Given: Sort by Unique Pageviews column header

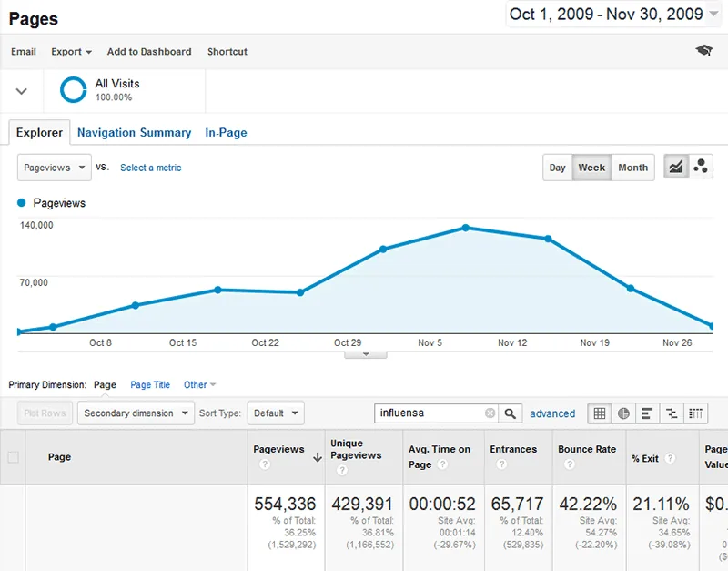Looking at the screenshot, I should pos(356,449).
